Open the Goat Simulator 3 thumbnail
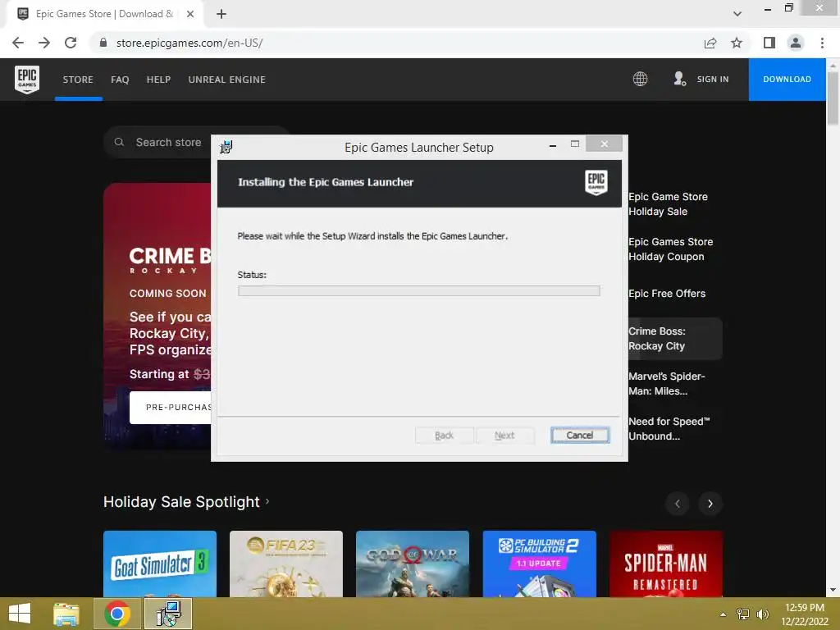Viewport: 840px width, 630px height. 160,564
